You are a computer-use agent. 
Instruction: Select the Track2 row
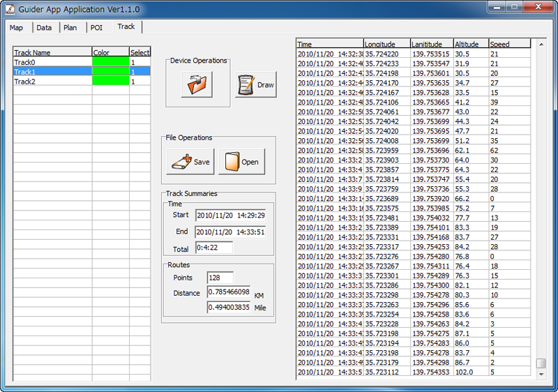[x=52, y=82]
